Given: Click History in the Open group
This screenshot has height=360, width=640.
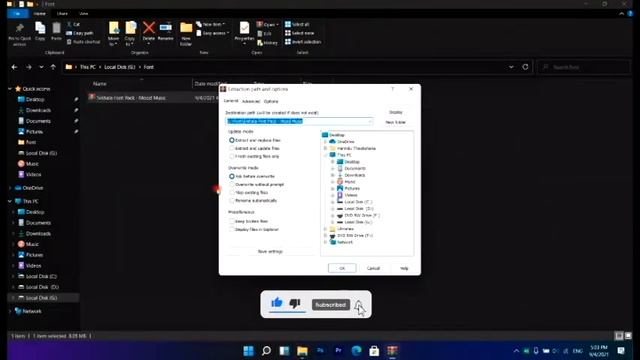Looking at the screenshot, I should (267, 42).
